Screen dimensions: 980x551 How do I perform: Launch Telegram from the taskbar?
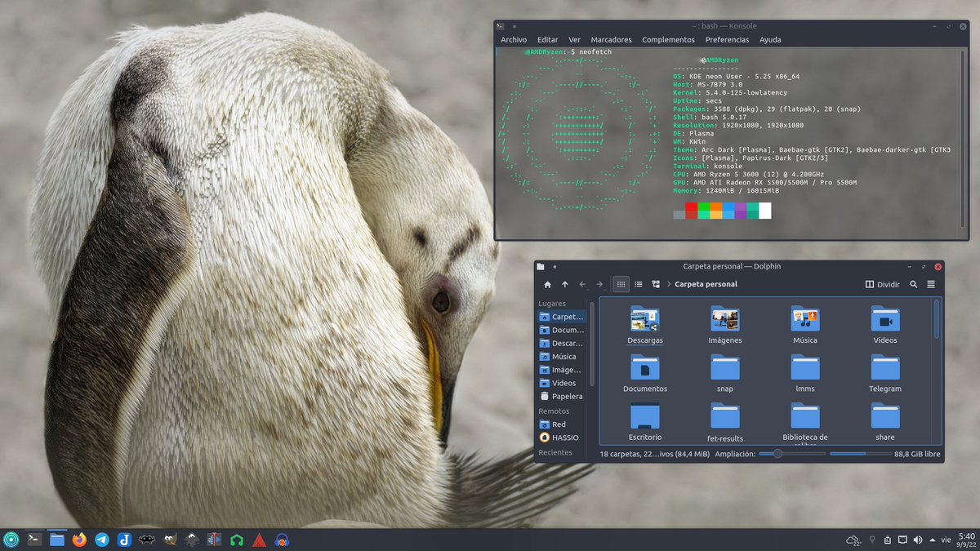coord(102,539)
